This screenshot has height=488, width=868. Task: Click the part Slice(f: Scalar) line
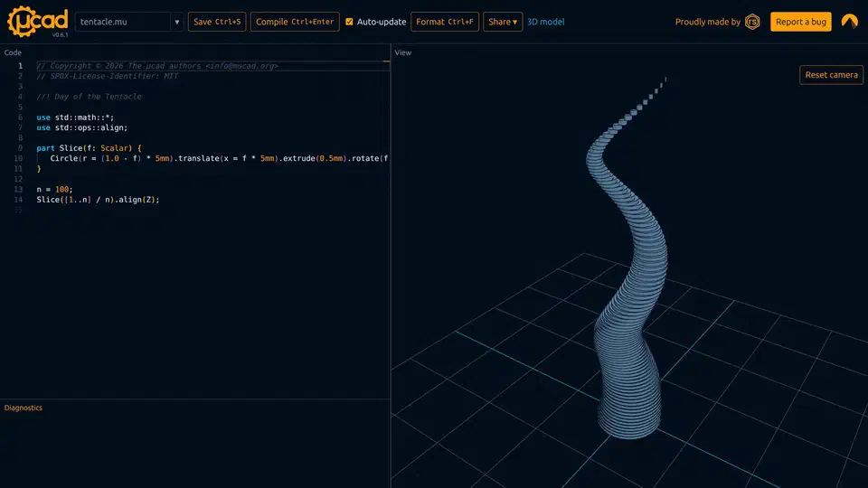pos(90,148)
